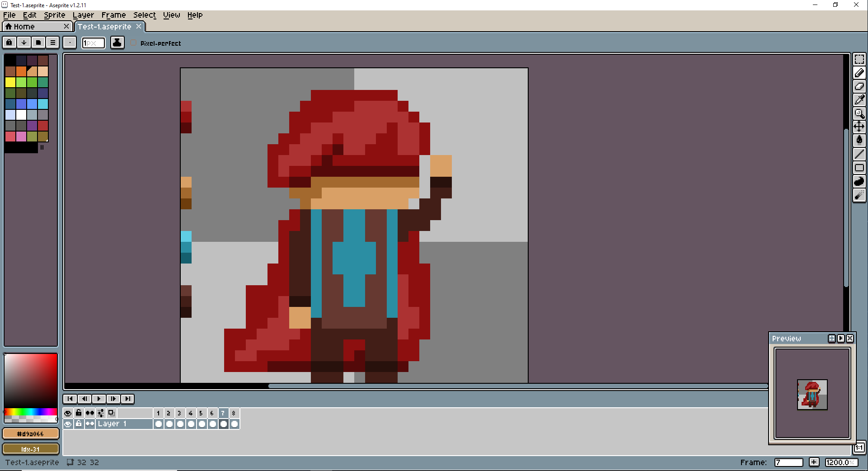Select the Pencil tool

(x=859, y=73)
